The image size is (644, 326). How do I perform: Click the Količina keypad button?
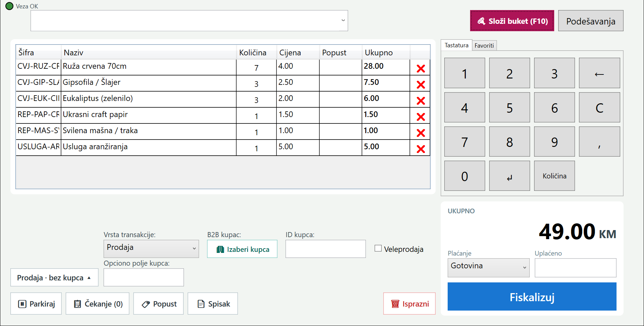click(x=555, y=176)
